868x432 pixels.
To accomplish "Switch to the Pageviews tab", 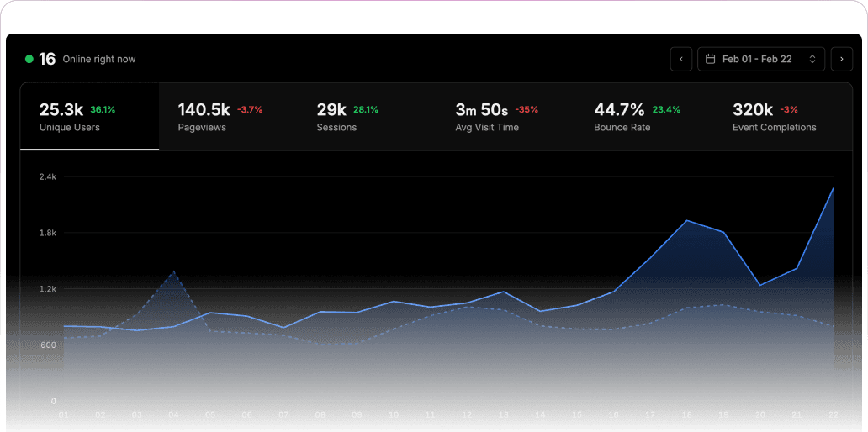I will point(228,117).
